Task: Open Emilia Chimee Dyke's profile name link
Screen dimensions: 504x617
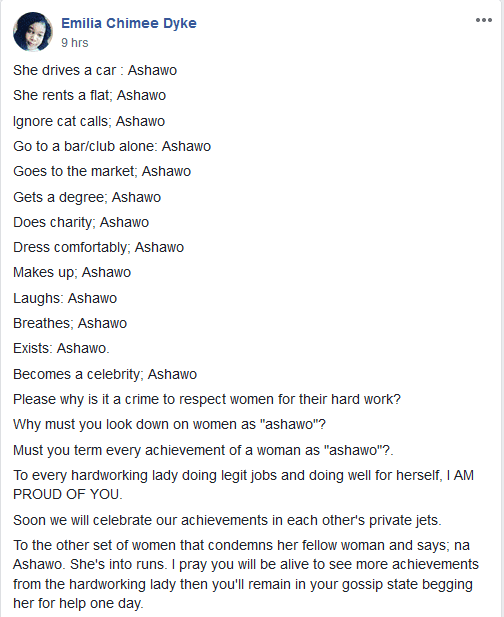Action: pyautogui.click(x=129, y=23)
